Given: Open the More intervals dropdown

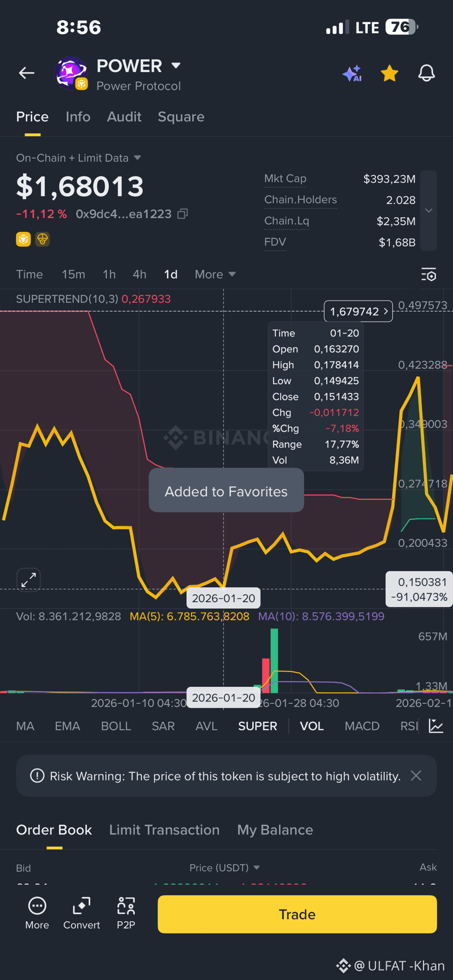Looking at the screenshot, I should point(215,275).
